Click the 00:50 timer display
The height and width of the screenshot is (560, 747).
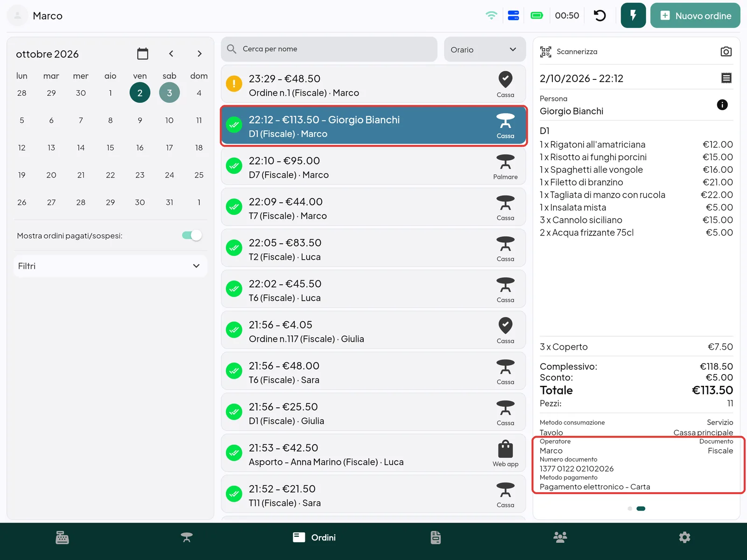coord(567,15)
